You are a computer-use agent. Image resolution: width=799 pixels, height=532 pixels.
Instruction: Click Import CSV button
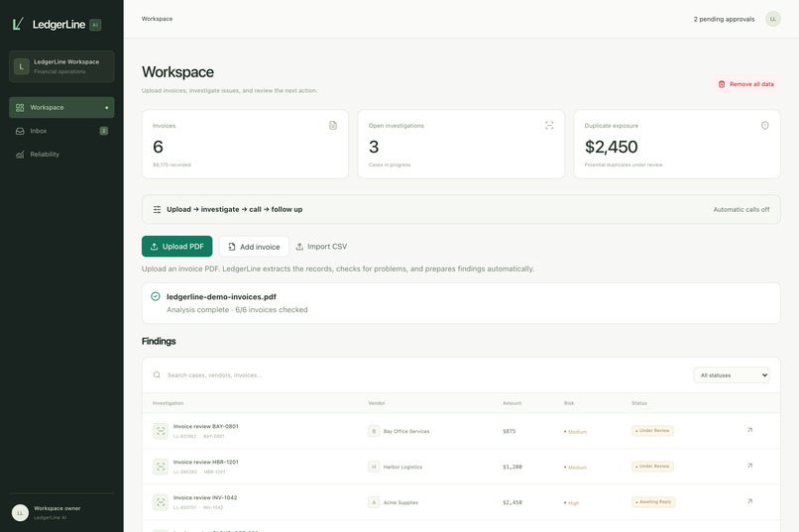pos(321,247)
